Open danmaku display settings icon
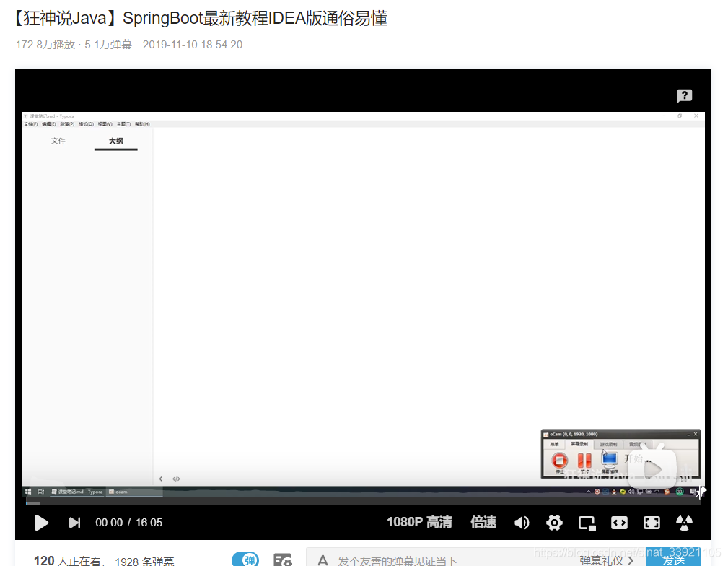Viewport: 728px width, 566px height. tap(282, 560)
